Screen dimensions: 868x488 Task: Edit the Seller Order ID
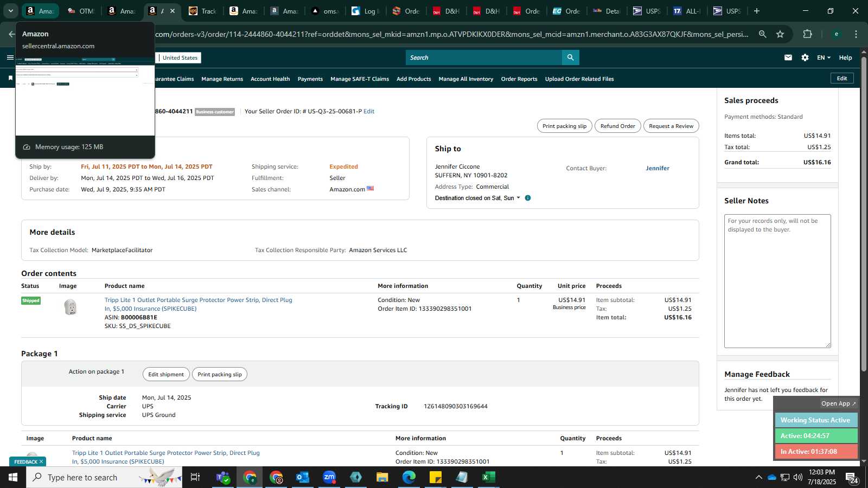click(x=369, y=111)
